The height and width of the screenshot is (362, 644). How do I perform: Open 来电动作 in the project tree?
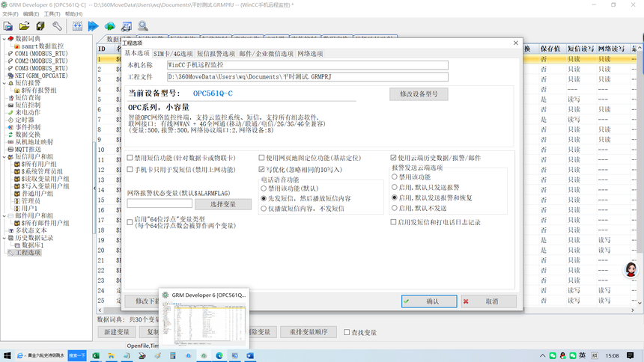pos(28,112)
